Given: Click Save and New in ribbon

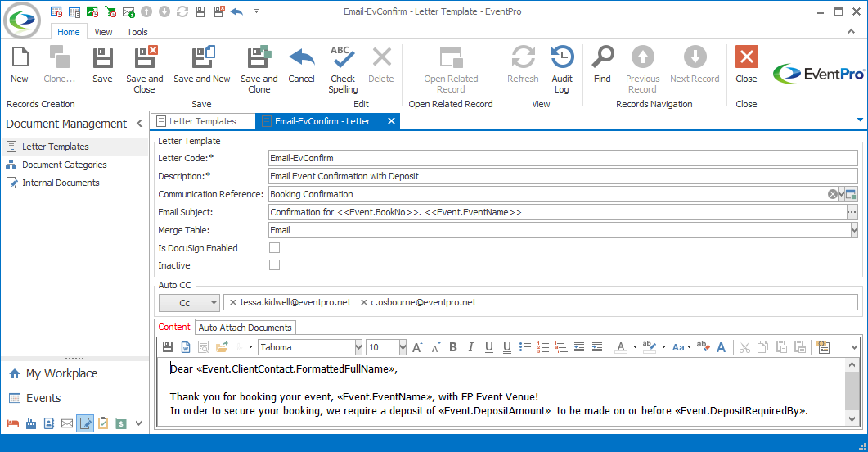Looking at the screenshot, I should [x=202, y=65].
